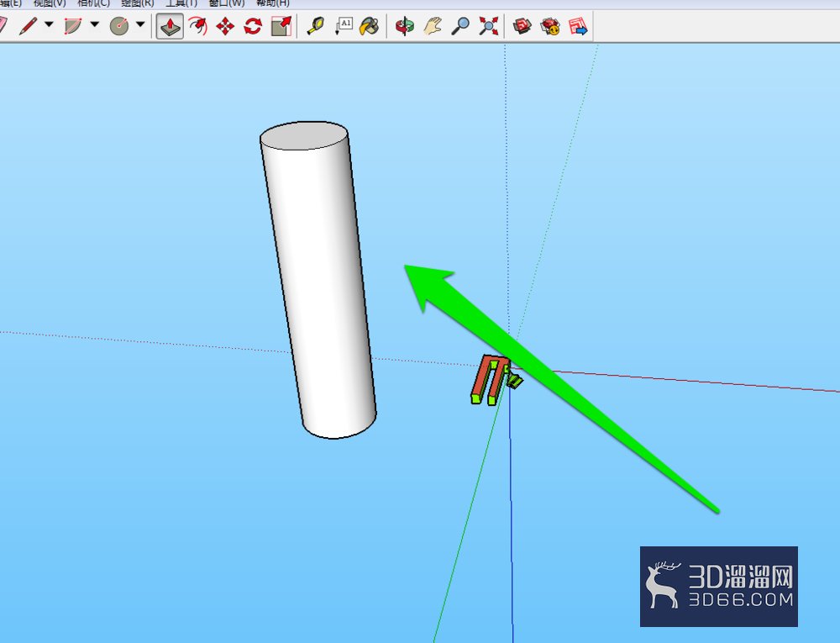The height and width of the screenshot is (643, 840).
Task: Select the Pencil line tool
Action: (x=28, y=26)
